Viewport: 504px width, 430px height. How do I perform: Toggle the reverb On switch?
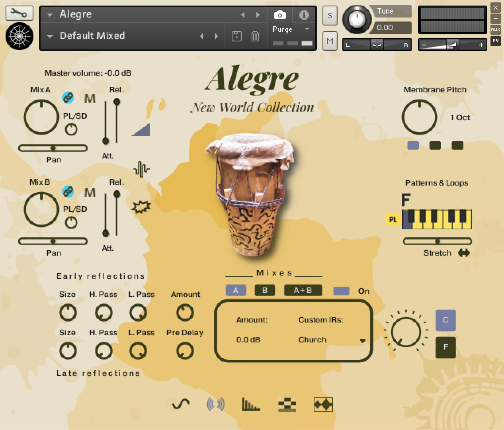[341, 291]
